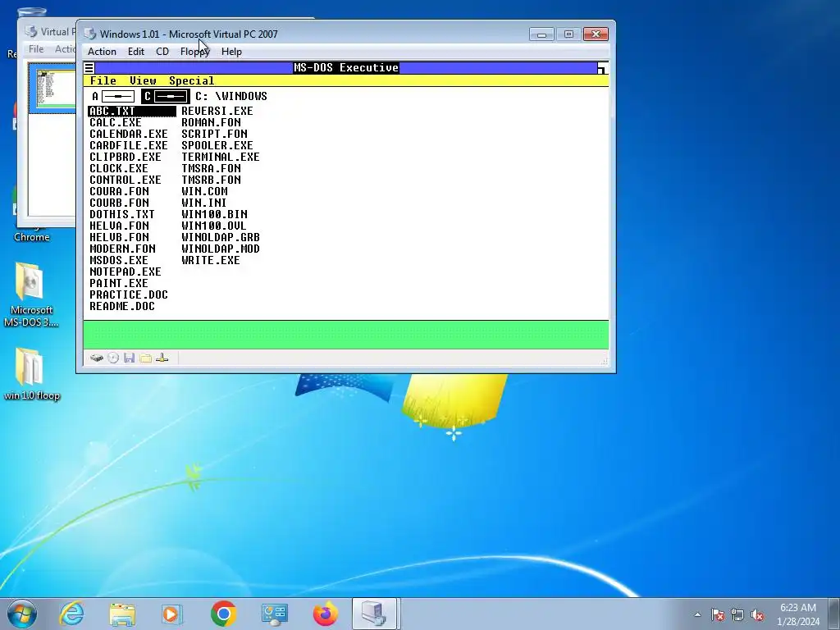Click the MS-DOS Executive size box icon
This screenshot has width=840, height=630.
pyautogui.click(x=603, y=68)
